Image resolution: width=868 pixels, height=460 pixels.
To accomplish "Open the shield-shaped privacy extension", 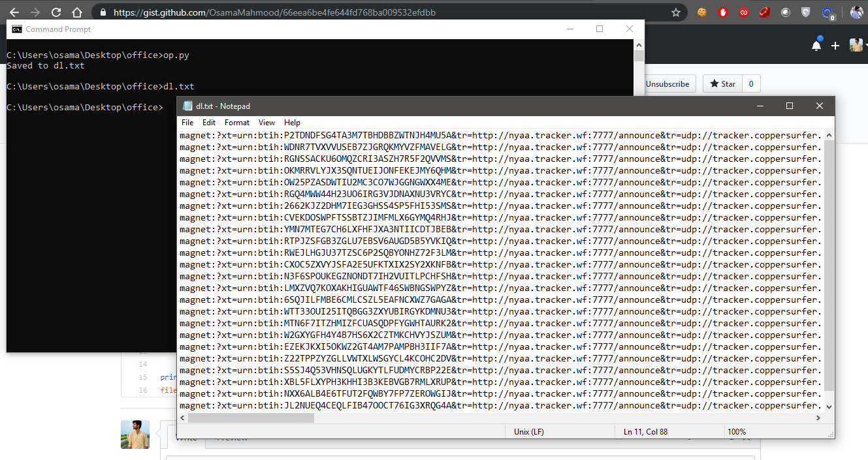I will click(x=805, y=12).
